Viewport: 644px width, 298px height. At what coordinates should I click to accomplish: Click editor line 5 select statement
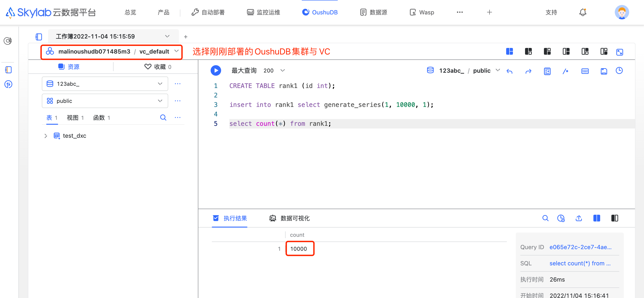tap(280, 124)
